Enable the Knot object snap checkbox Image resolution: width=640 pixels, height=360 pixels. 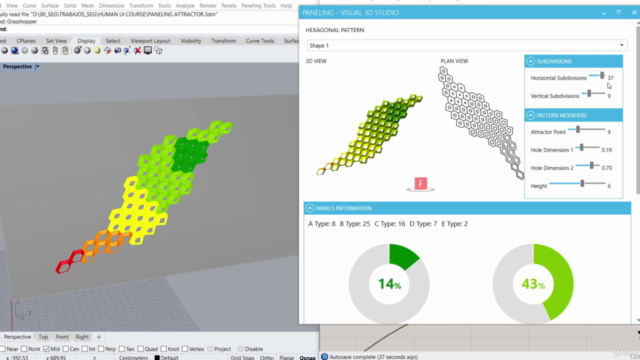164,349
